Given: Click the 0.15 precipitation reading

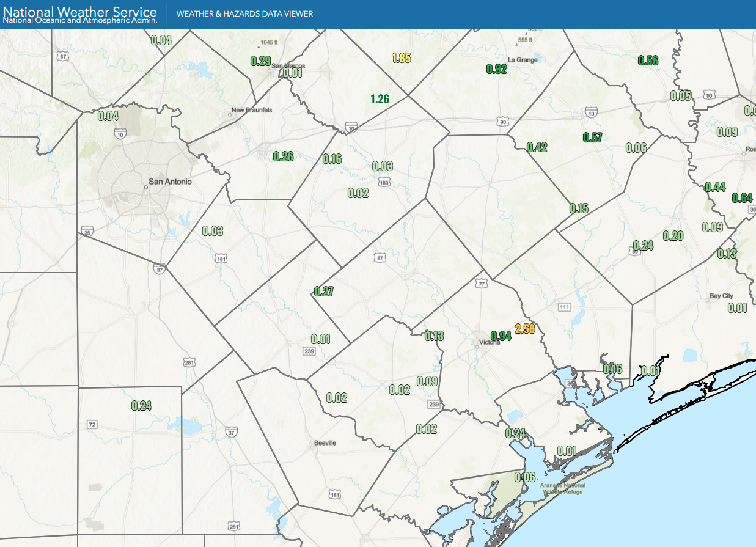Looking at the screenshot, I should click(x=579, y=208).
